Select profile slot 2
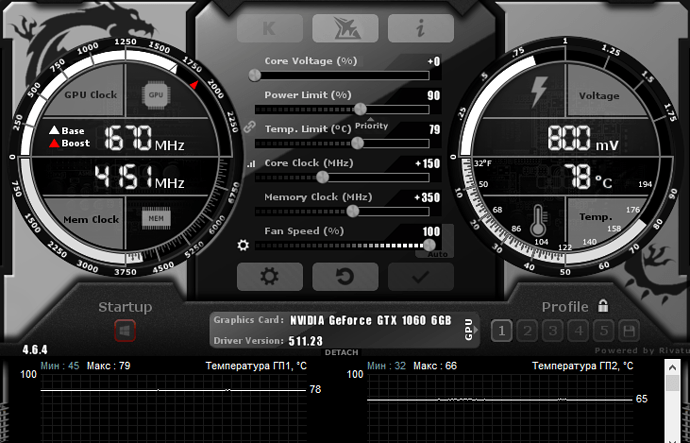The width and height of the screenshot is (690, 443). [x=527, y=331]
